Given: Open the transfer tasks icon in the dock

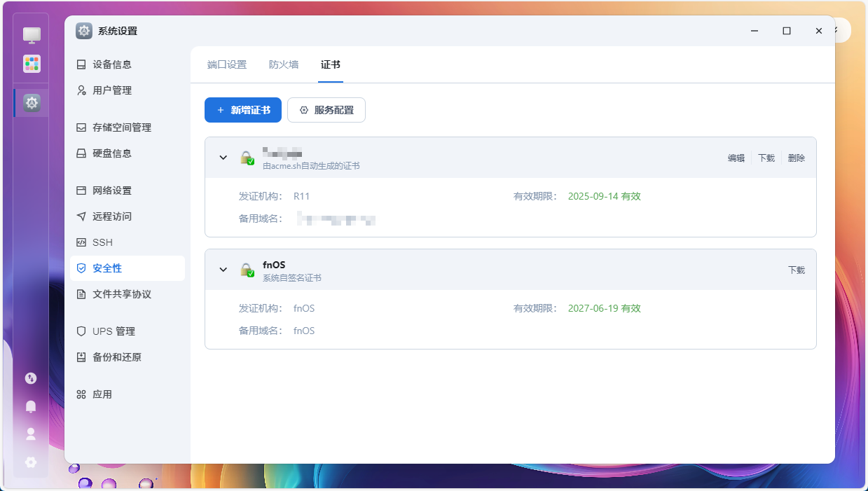Looking at the screenshot, I should pos(31,378).
